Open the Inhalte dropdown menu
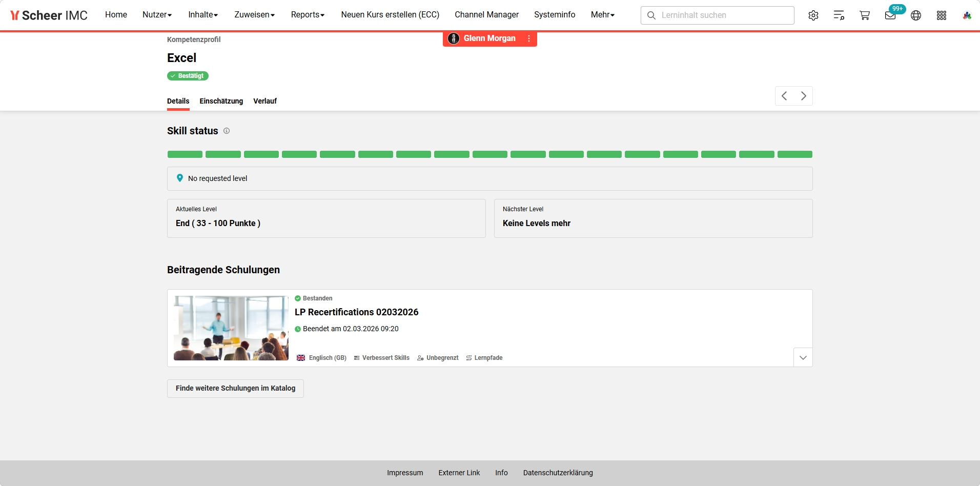Screen dimensions: 980x486 point(203,15)
